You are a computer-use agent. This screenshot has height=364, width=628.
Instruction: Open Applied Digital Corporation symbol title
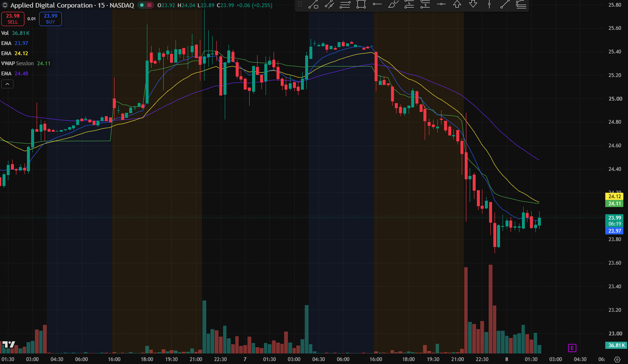51,5
